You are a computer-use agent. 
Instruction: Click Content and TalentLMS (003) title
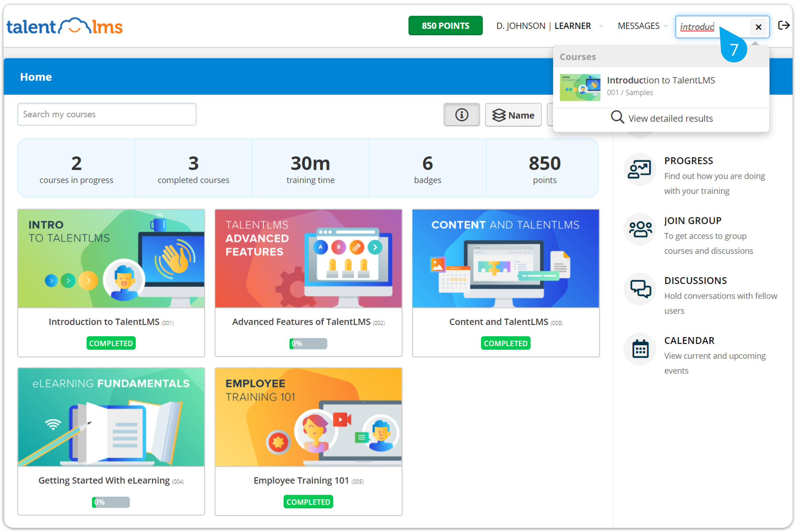(506, 322)
